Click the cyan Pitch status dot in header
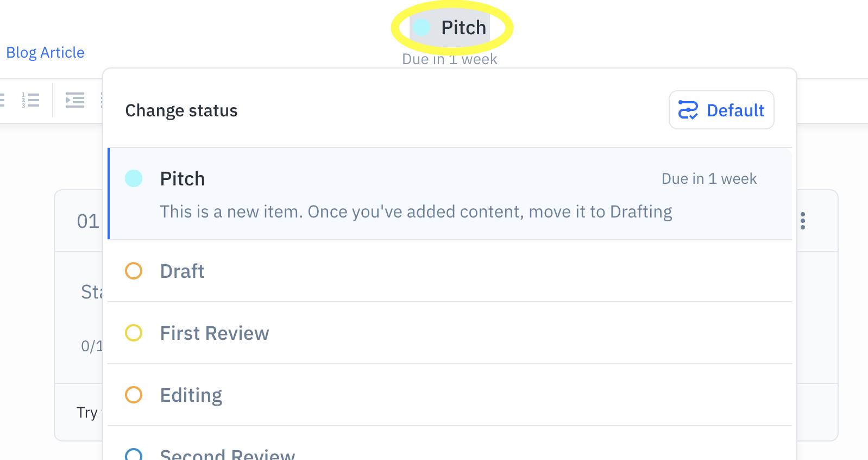This screenshot has height=460, width=868. (422, 27)
